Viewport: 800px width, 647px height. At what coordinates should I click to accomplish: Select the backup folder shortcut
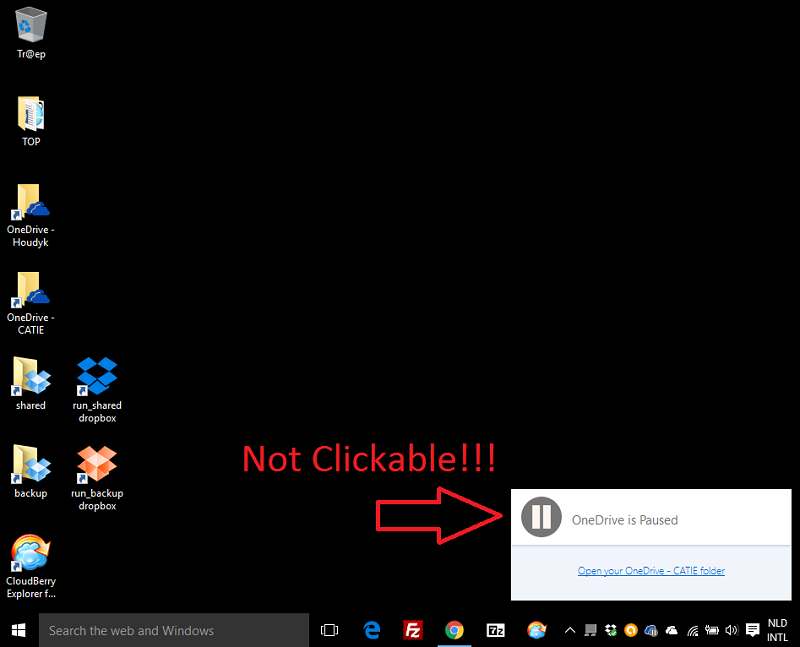(31, 465)
